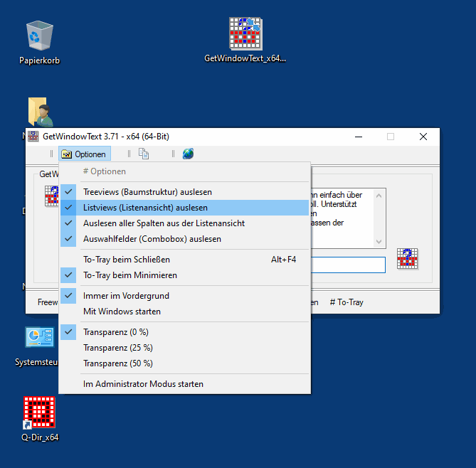Enable Mit Windows starten
Image resolution: width=476 pixels, height=468 pixels.
click(184, 312)
